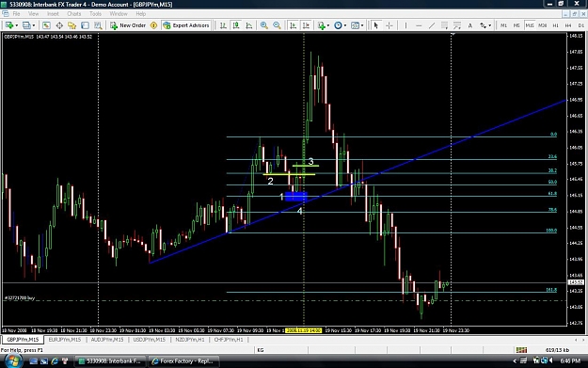
Task: Select the blue rectangle marked 1
Action: (x=296, y=197)
